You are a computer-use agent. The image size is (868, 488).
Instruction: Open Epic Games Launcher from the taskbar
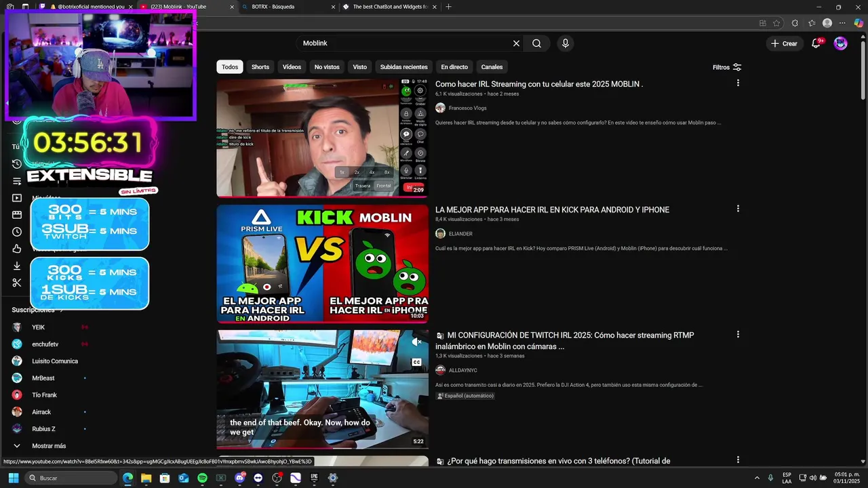point(314,478)
